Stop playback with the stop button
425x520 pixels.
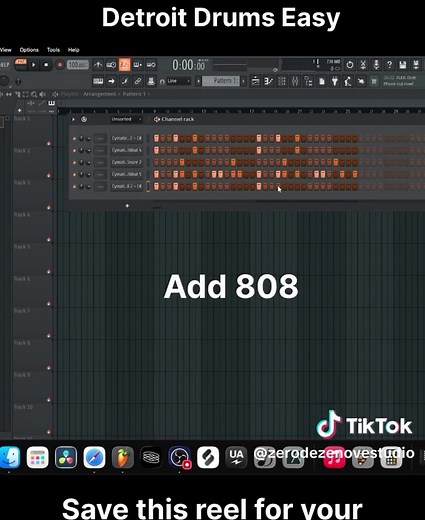click(x=46, y=65)
